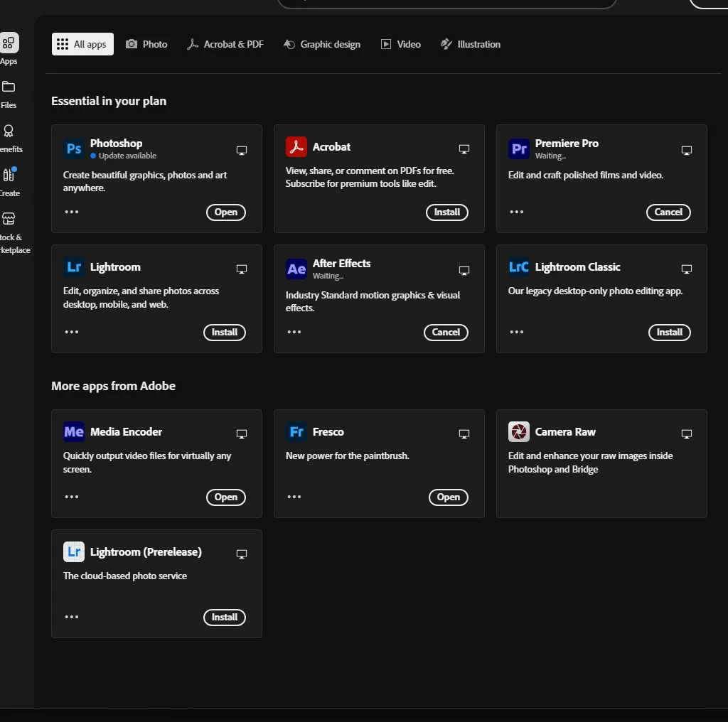The height and width of the screenshot is (722, 728).
Task: Open Media Encoder
Action: pyautogui.click(x=225, y=497)
